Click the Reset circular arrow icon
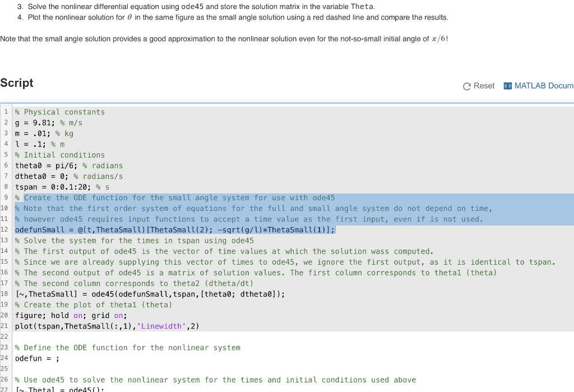 point(466,86)
